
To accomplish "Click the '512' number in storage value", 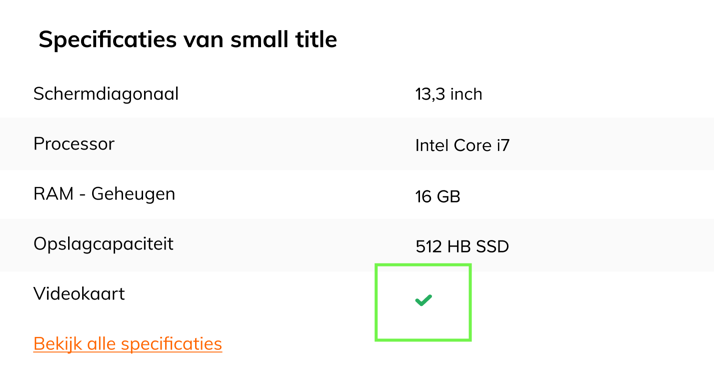I will click(428, 246).
